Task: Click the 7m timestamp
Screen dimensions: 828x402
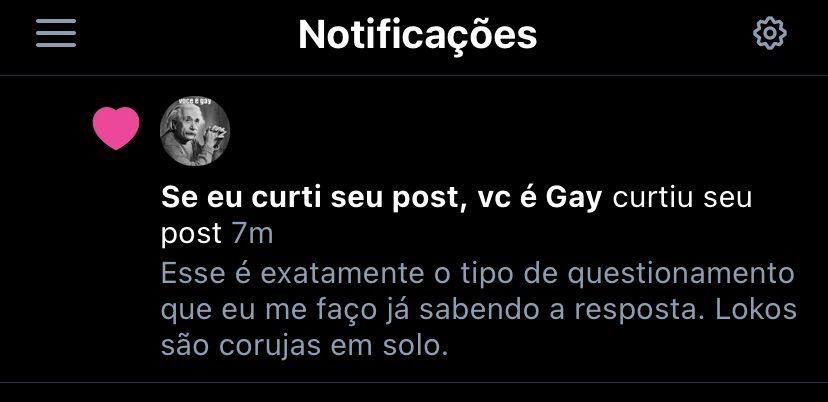Action: coord(252,235)
